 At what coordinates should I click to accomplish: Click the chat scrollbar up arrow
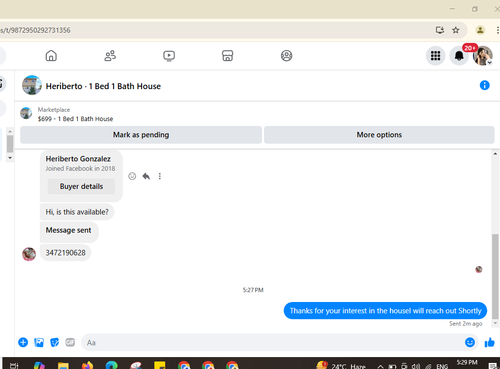click(x=495, y=154)
